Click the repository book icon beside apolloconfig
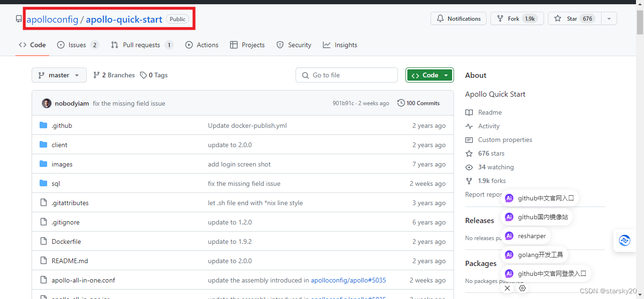 [x=19, y=19]
